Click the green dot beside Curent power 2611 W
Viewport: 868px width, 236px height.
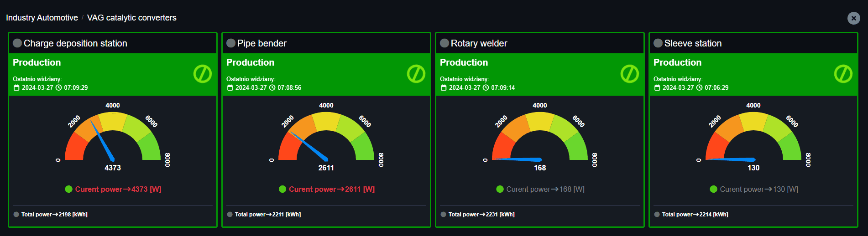(x=282, y=189)
